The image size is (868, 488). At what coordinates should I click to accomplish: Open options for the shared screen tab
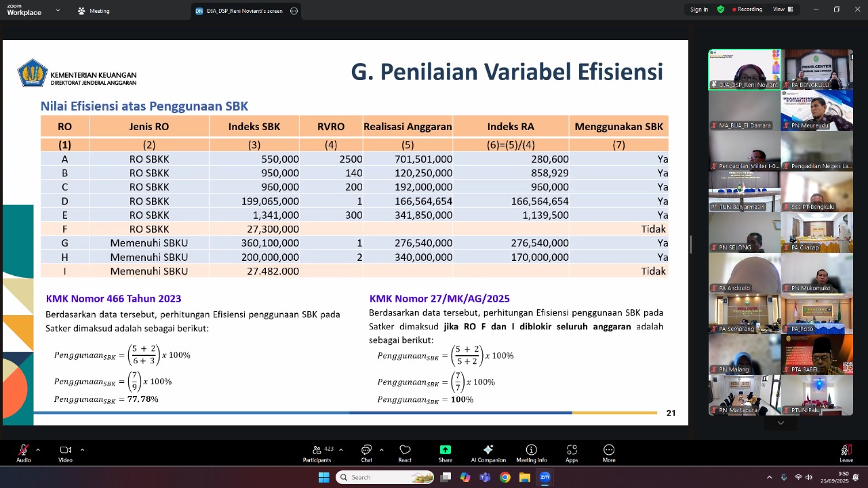[x=294, y=11]
